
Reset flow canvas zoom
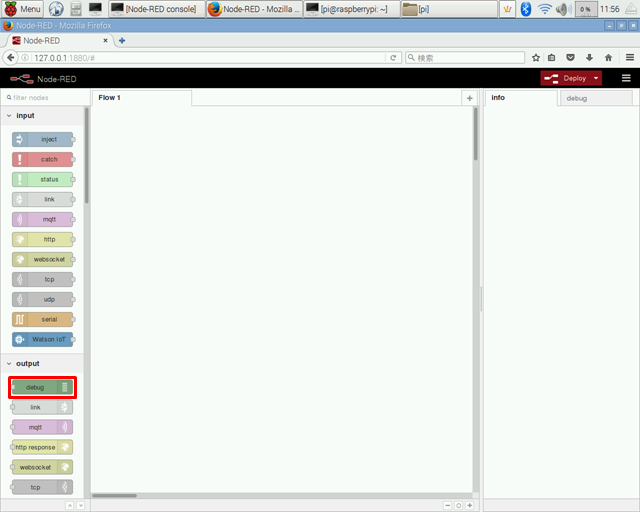[458, 505]
